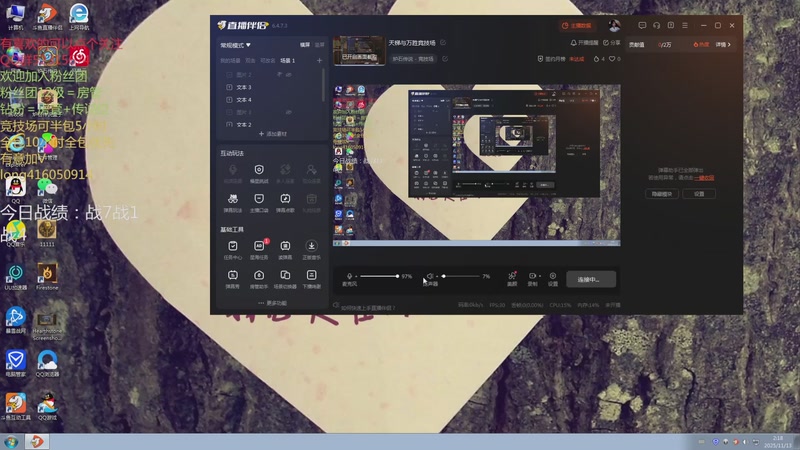
Task: Open the AD task icon with red badge
Action: [259, 250]
